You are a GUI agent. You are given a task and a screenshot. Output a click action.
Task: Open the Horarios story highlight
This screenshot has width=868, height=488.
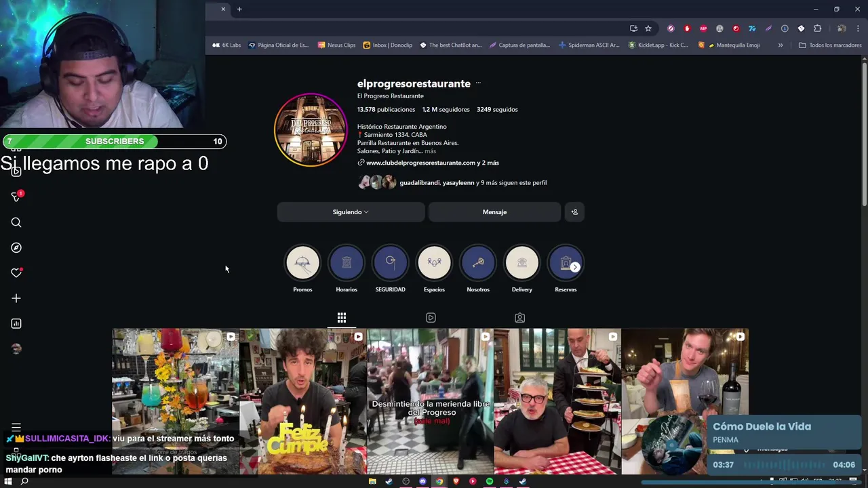click(347, 269)
